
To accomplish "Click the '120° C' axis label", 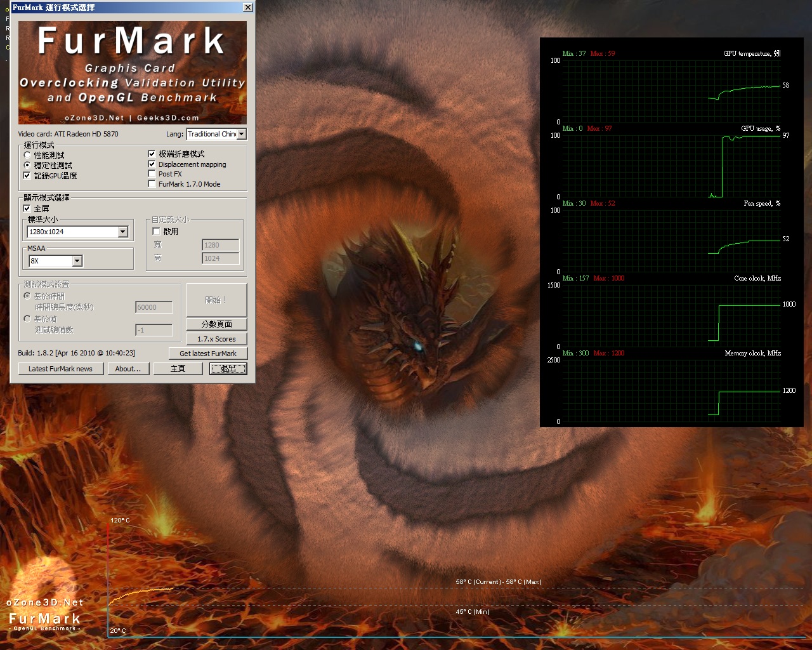I will point(120,521).
